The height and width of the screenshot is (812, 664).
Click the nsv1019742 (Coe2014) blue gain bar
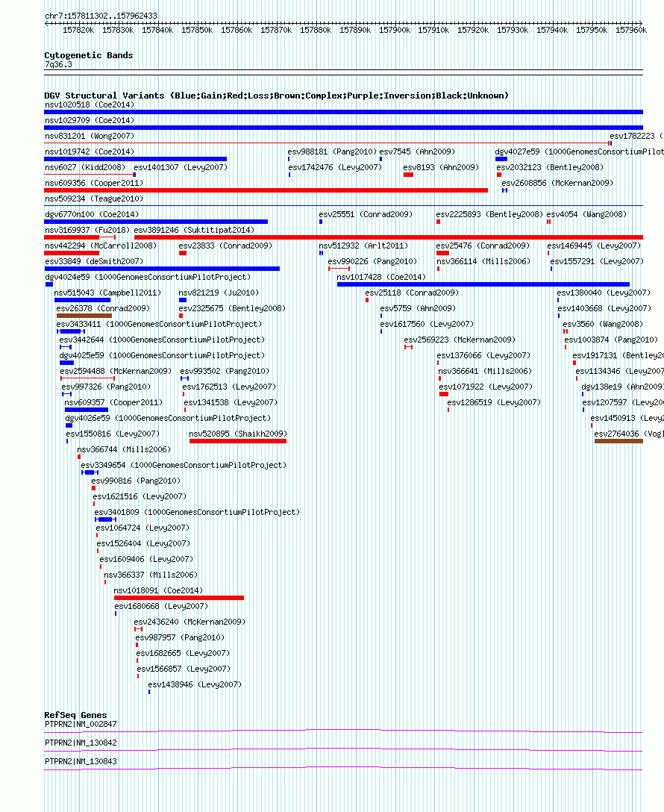click(136, 159)
